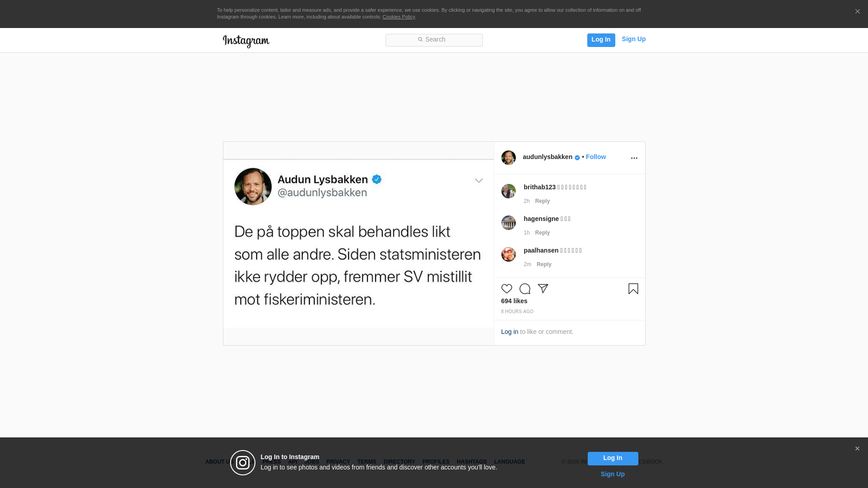
Task: Open the LANGUAGE footer selector
Action: [509, 462]
